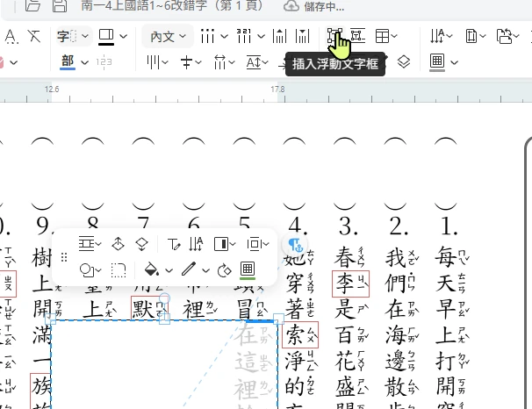Expand fill color options arrow
Viewport: 532px width, 409px height.
169,270
